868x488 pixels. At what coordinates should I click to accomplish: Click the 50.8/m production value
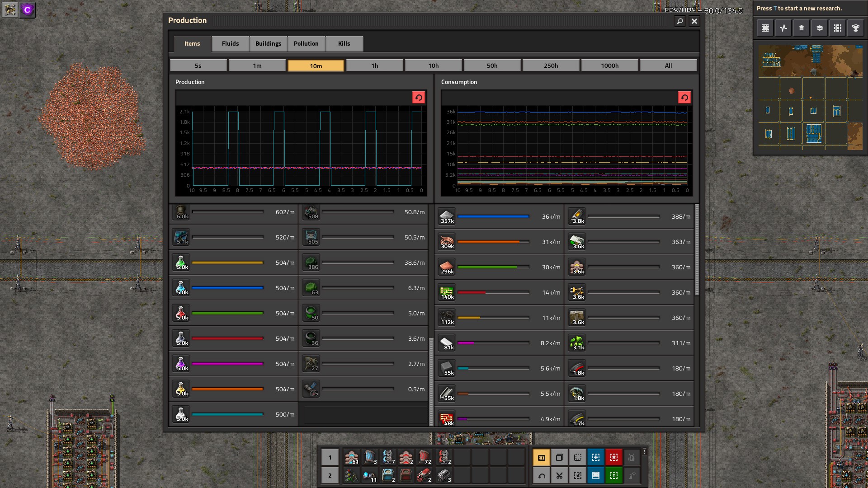(415, 212)
